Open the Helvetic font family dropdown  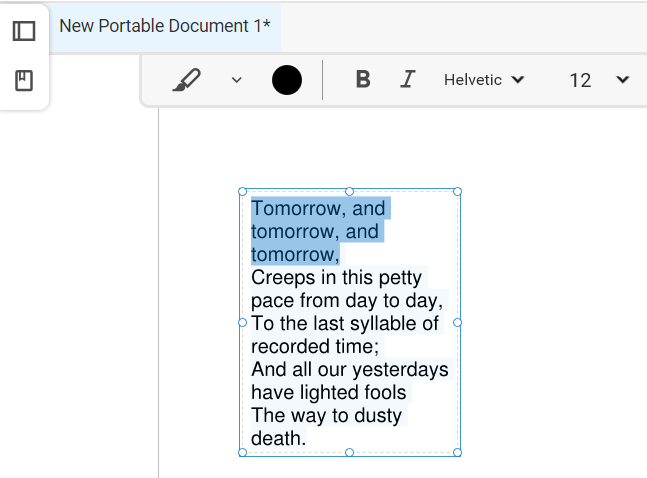(484, 80)
